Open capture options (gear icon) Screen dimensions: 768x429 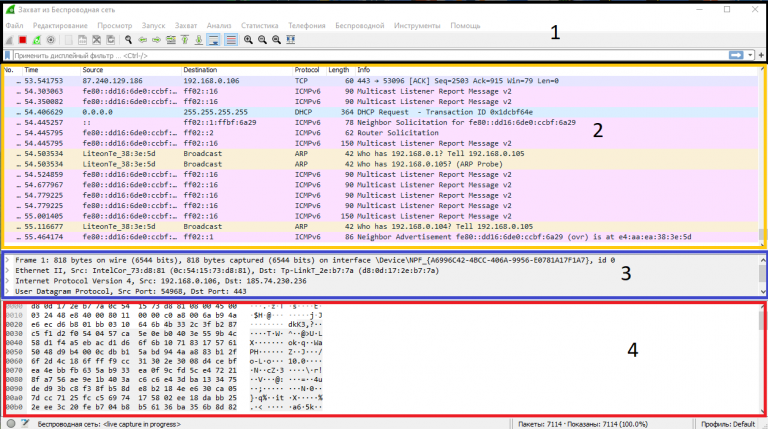(50, 40)
